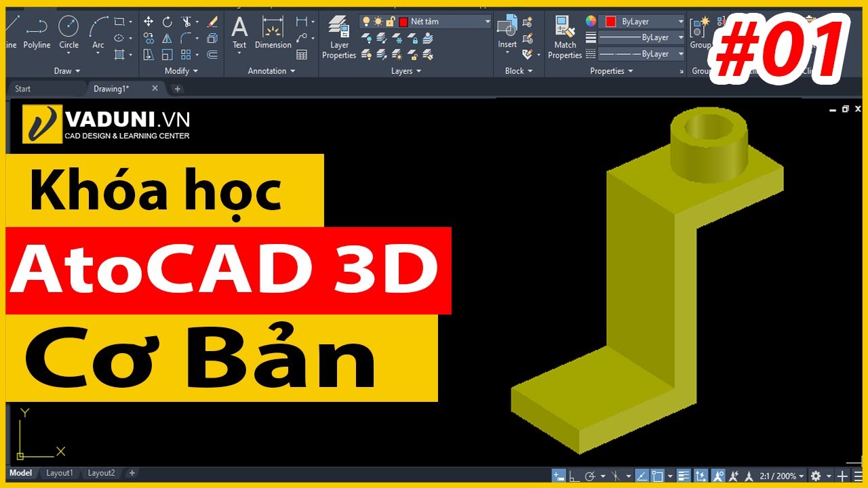Toggle polar tracking in status bar

pos(590,476)
